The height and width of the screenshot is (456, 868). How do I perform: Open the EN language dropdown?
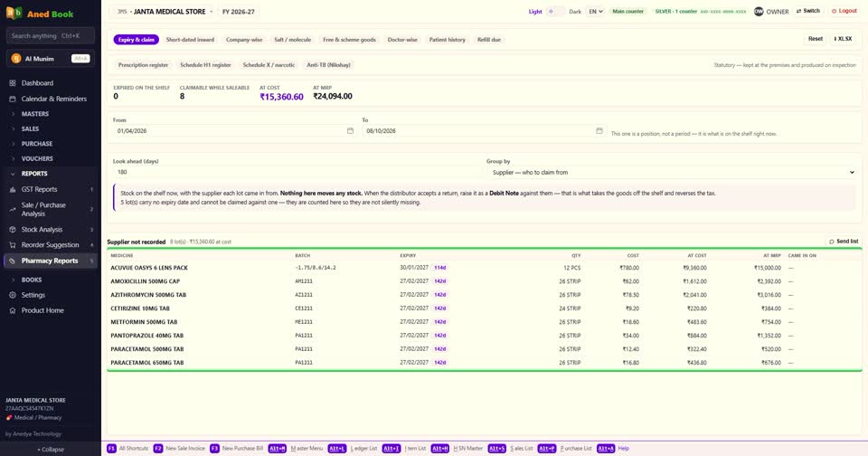tap(595, 11)
